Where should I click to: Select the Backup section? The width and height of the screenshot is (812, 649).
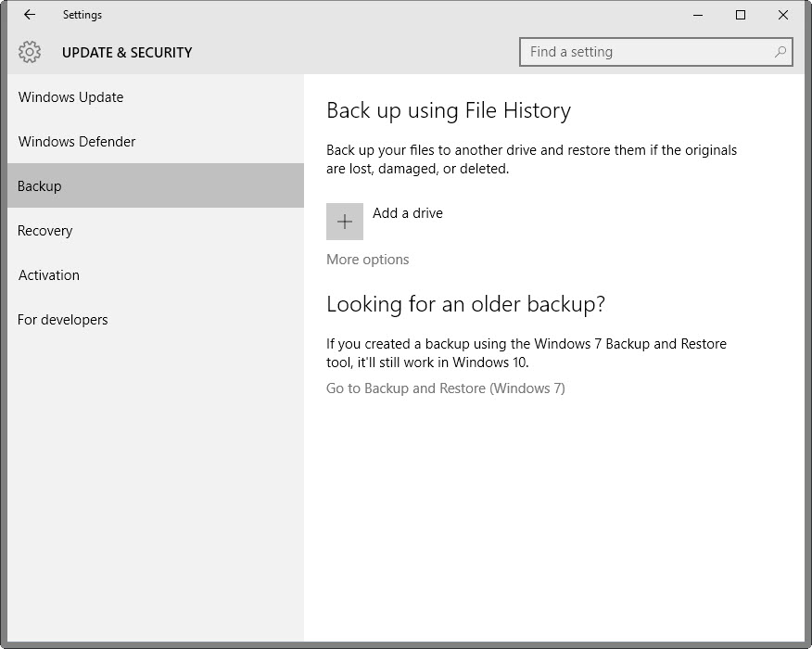pos(156,186)
